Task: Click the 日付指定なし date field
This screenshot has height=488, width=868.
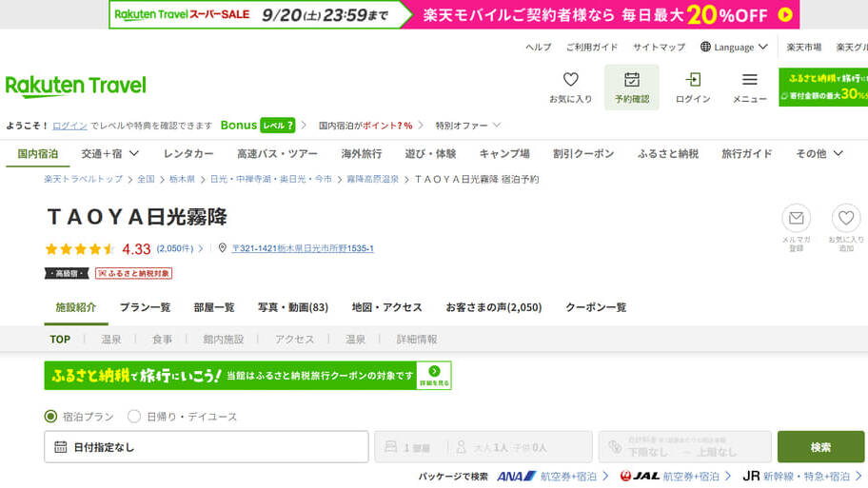Action: tap(207, 446)
